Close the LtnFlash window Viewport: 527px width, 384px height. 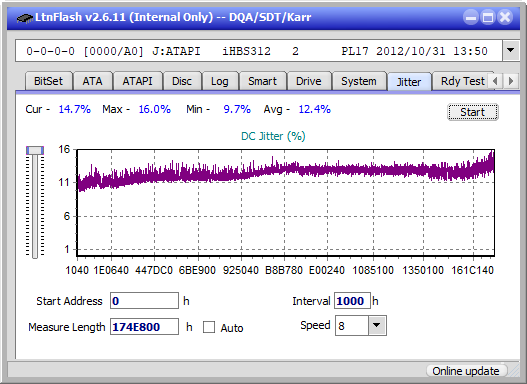tap(505, 17)
